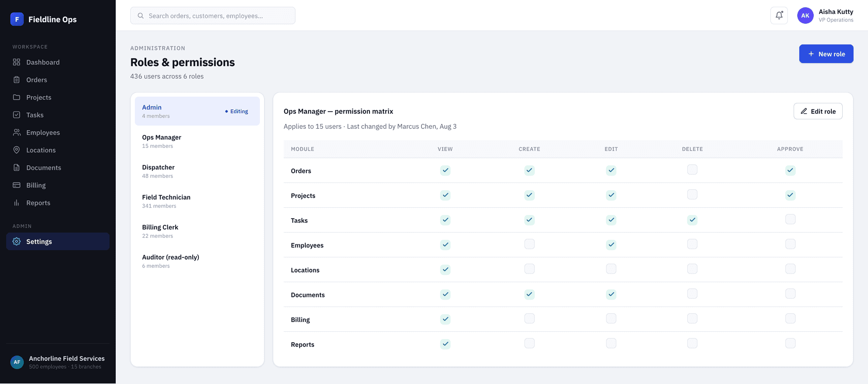868x384 pixels.
Task: Click the Locations pin icon
Action: click(17, 150)
